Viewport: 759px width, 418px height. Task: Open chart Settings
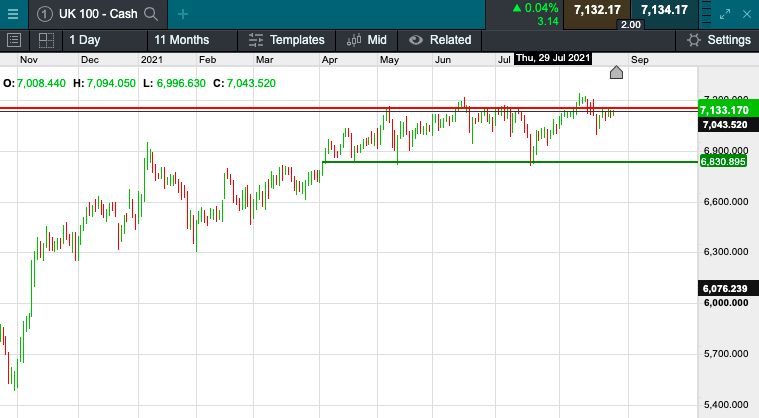[719, 40]
